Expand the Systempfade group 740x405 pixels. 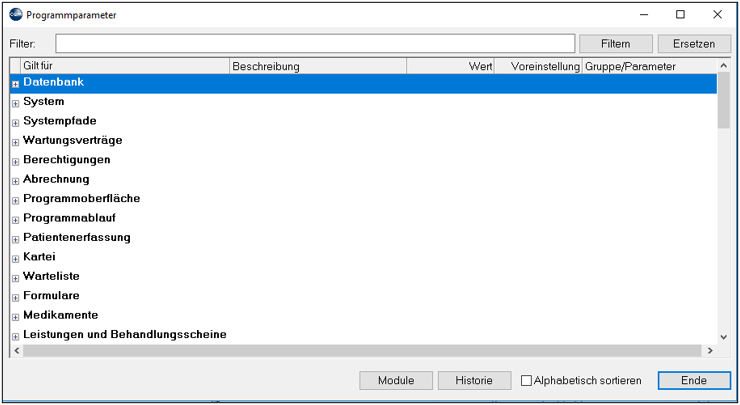[x=16, y=123]
